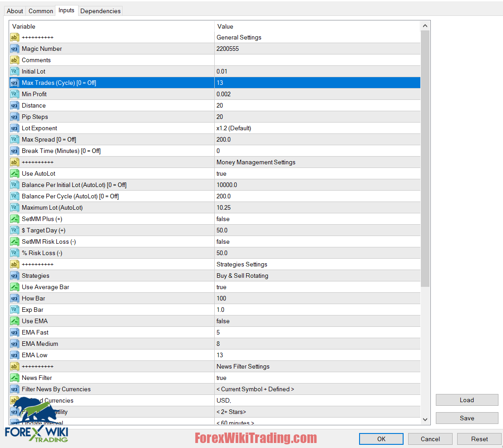The height and width of the screenshot is (448, 503).
Task: Switch to the Common tab
Action: (40, 10)
